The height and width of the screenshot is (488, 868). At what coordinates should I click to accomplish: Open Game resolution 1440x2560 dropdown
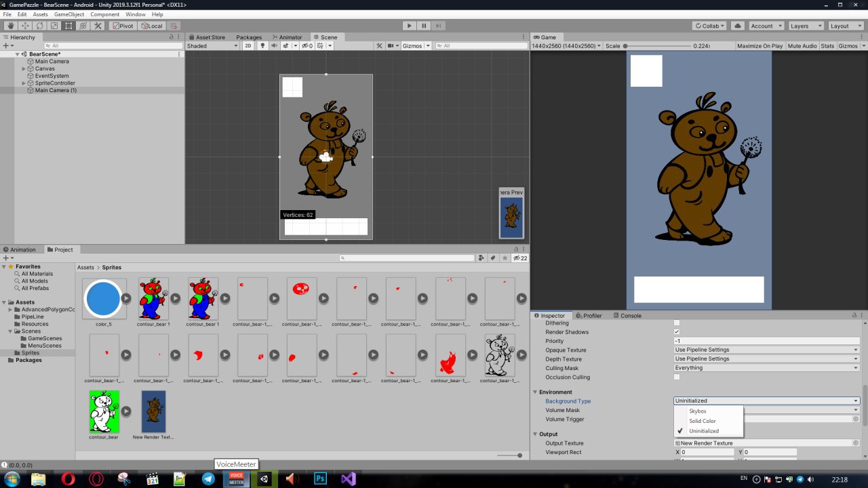coord(567,46)
